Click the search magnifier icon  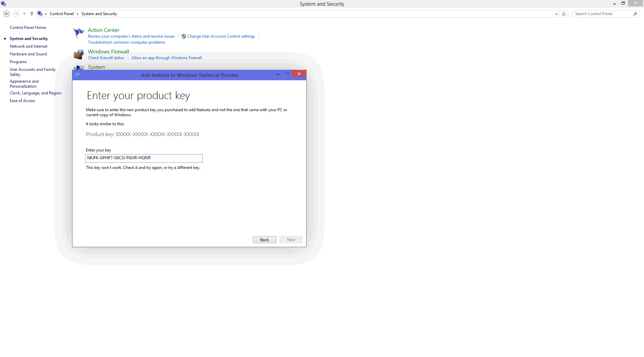tap(635, 14)
